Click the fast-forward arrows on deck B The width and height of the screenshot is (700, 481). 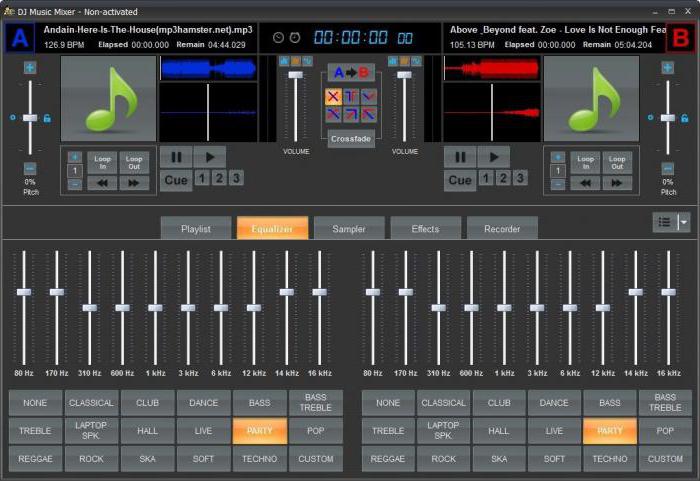(x=615, y=183)
